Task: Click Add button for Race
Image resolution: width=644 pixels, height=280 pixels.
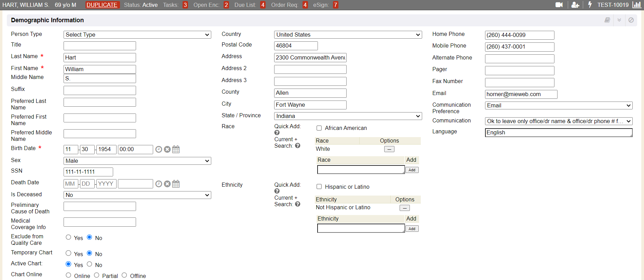Action: [x=412, y=170]
